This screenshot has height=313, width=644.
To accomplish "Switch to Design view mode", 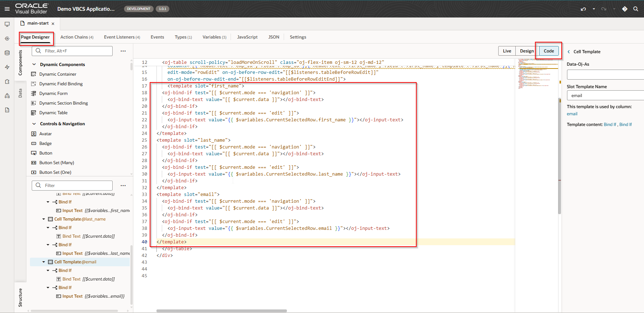I will tap(526, 51).
